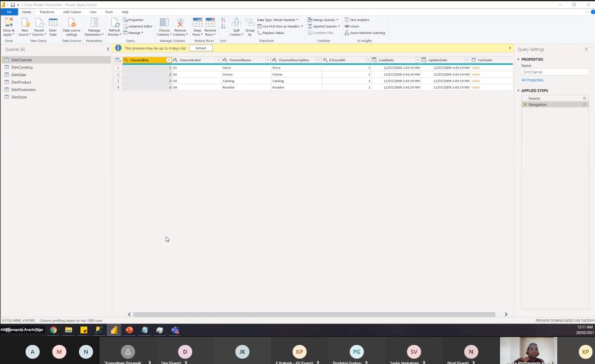
Task: Collapse the PROPERTIES section
Action: (519, 59)
